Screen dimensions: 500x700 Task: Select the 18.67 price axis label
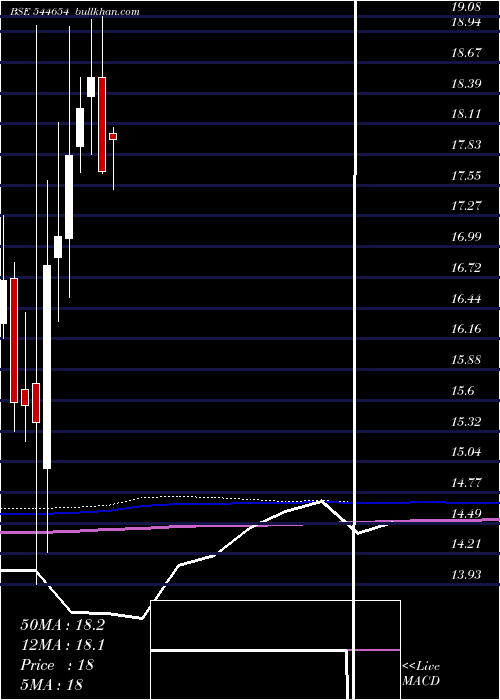466,53
